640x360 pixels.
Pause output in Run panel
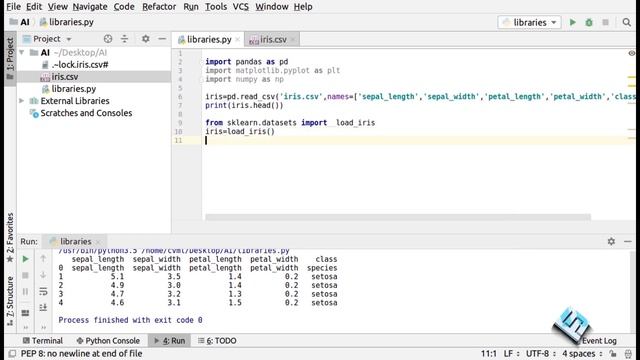25,291
